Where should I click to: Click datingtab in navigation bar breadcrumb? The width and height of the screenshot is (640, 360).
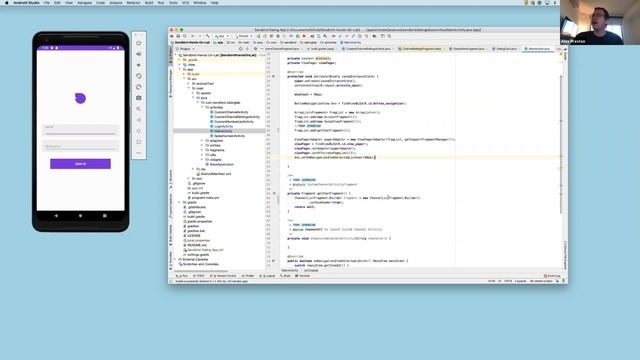tap(309, 42)
